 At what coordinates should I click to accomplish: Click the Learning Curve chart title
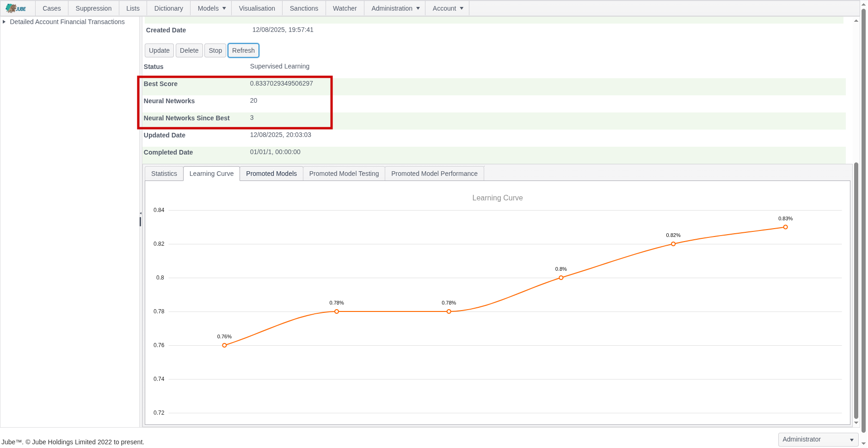coord(497,198)
